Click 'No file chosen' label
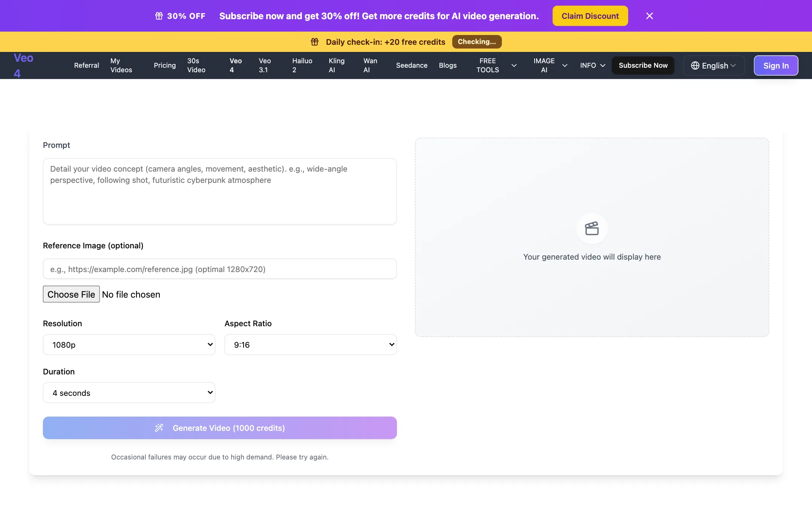 point(131,294)
